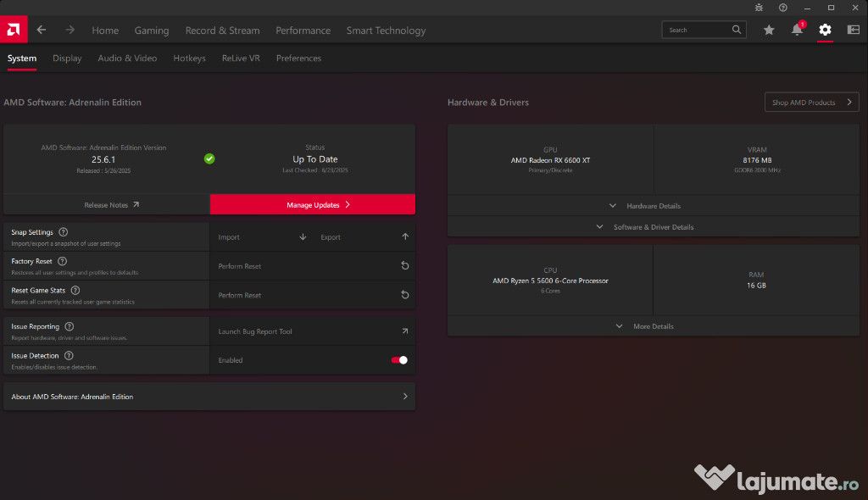
Task: Switch to the Hotkeys tab
Action: (x=189, y=58)
